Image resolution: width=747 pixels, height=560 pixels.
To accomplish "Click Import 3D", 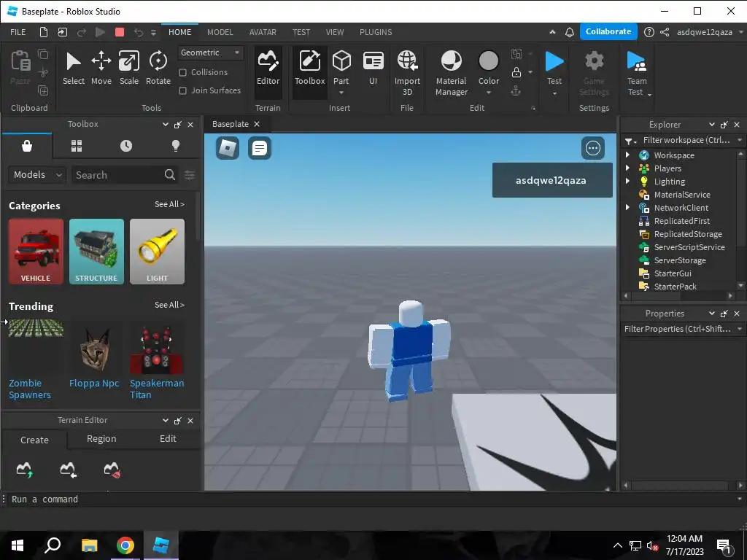I will (407, 74).
